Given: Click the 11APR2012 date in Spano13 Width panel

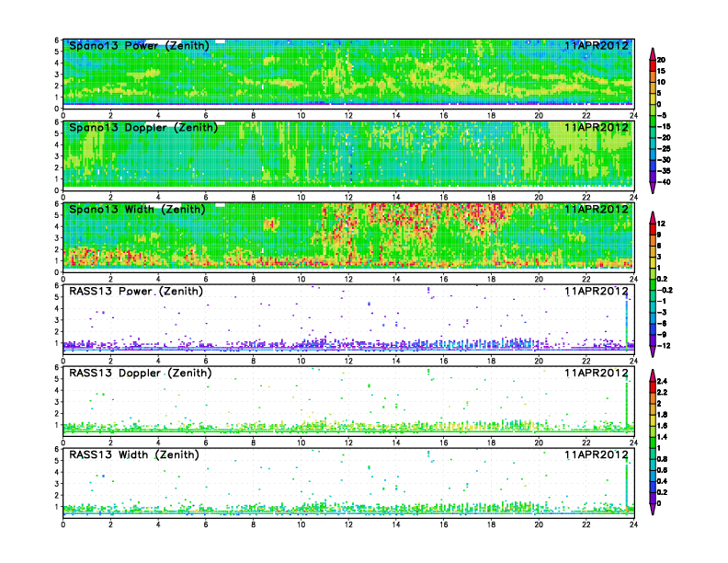Looking at the screenshot, I should [x=597, y=209].
